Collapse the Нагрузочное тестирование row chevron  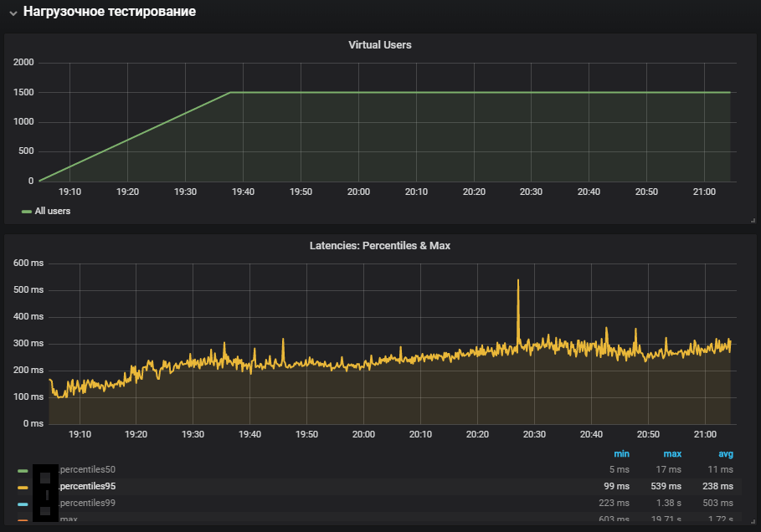13,13
